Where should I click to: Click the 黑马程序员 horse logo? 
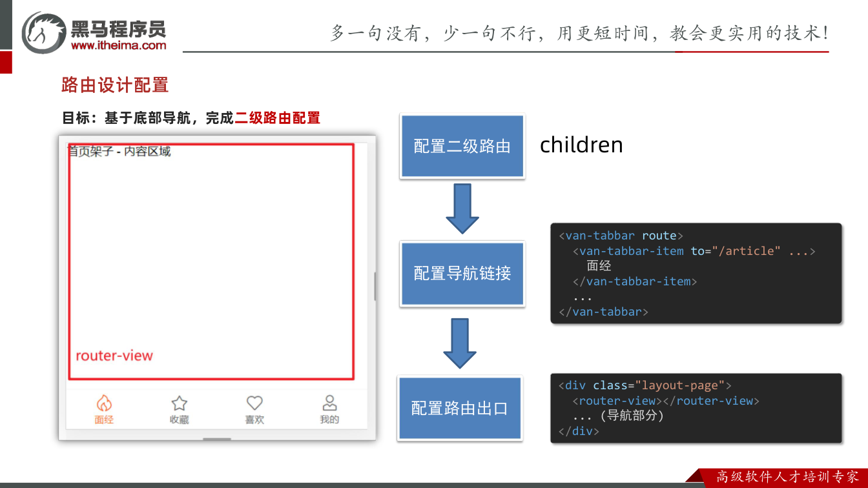[44, 32]
